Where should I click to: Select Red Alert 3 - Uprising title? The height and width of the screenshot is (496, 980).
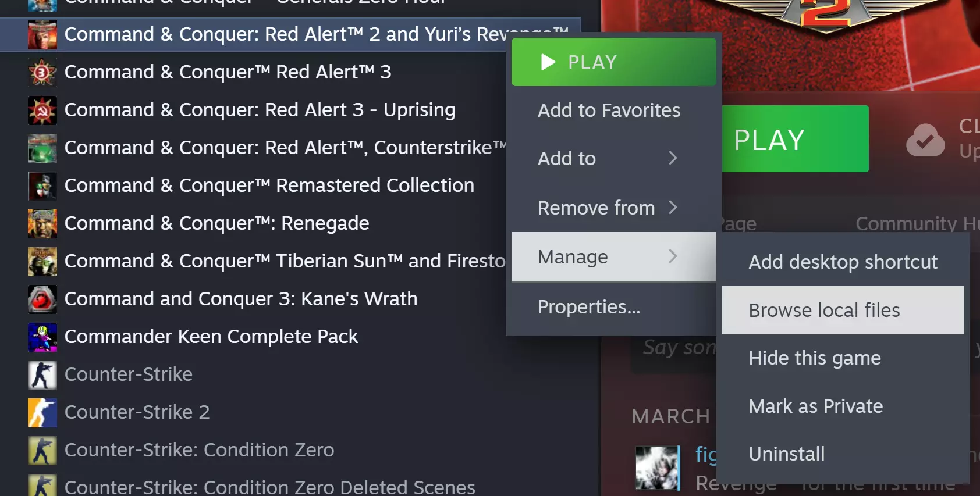260,110
